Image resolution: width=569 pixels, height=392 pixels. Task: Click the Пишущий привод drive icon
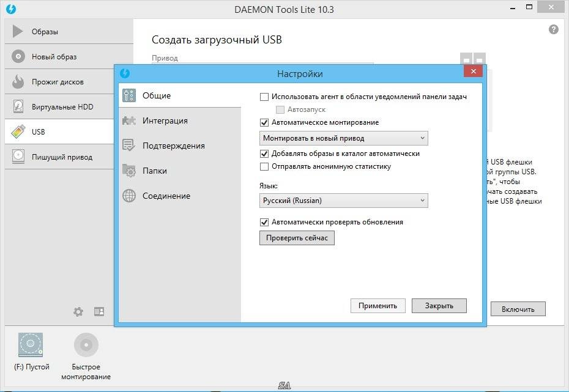[x=18, y=157]
